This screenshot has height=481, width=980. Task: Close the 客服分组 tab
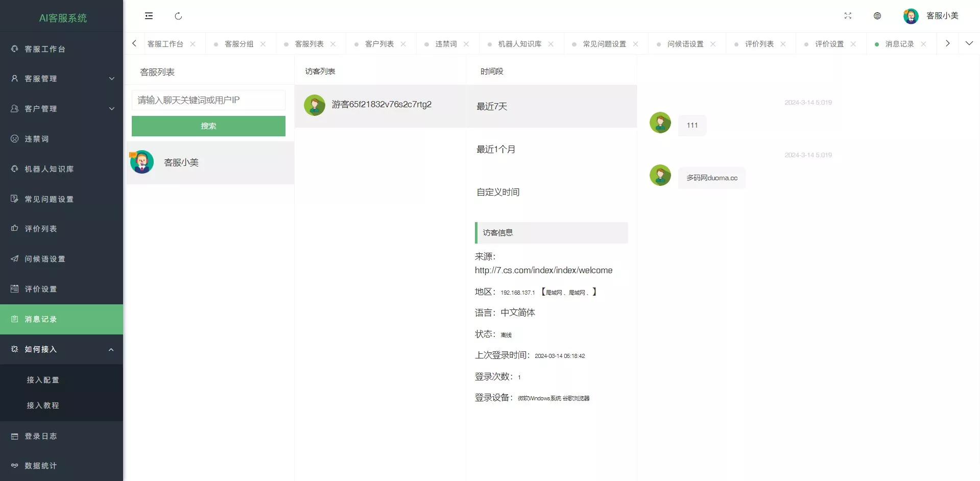click(263, 44)
